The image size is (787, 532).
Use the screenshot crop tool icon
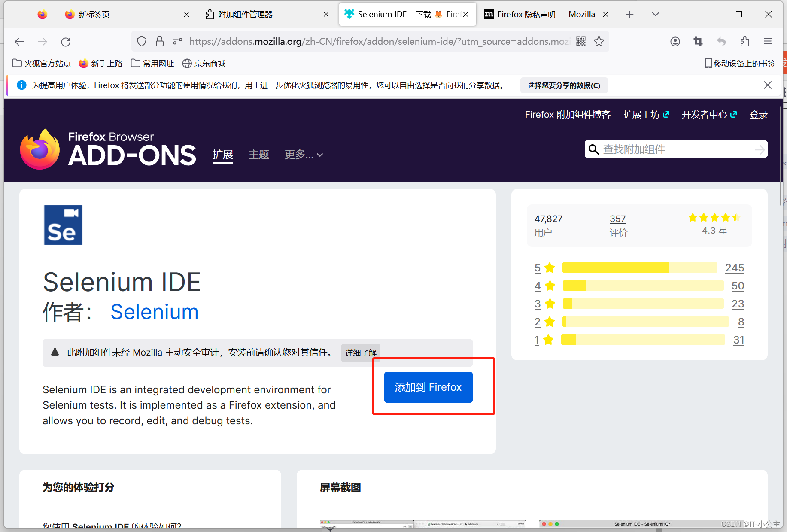pyautogui.click(x=698, y=41)
